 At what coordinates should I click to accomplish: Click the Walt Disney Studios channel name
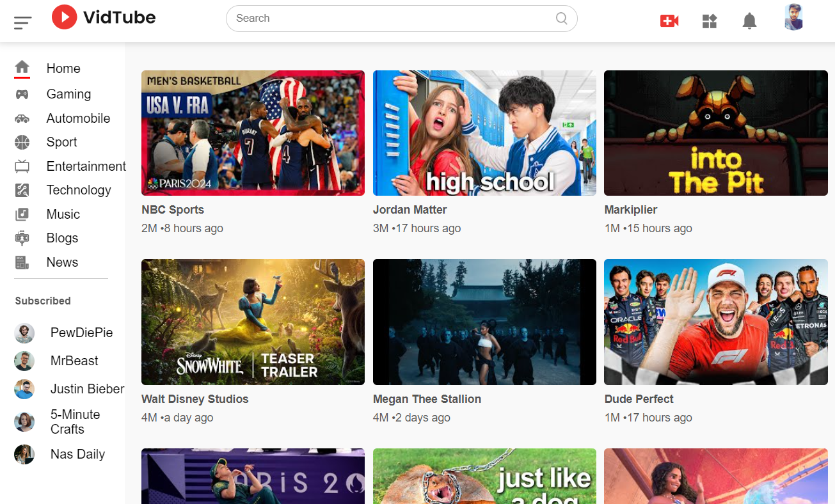195,399
